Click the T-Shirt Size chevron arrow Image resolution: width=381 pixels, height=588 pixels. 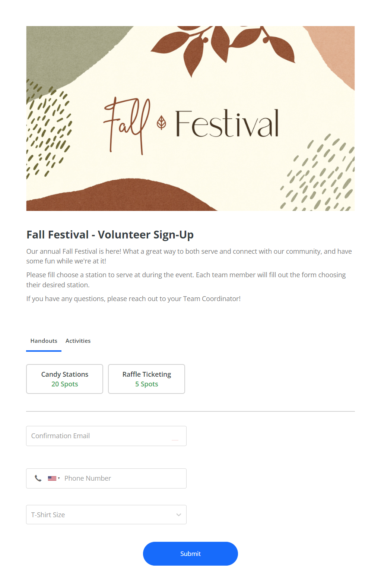tap(179, 515)
